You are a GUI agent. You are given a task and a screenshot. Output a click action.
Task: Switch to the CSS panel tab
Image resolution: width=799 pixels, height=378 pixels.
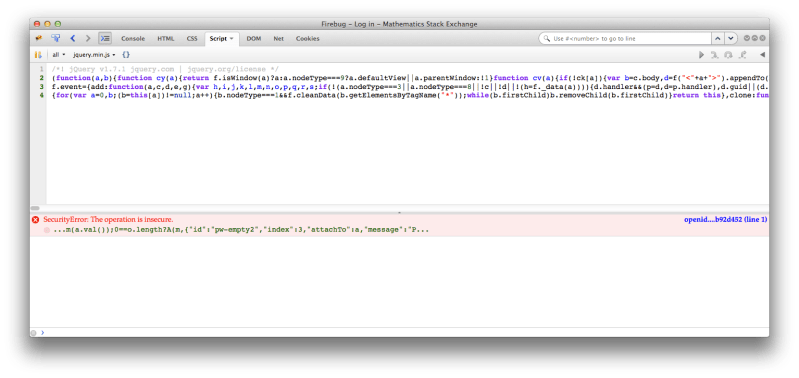point(192,39)
